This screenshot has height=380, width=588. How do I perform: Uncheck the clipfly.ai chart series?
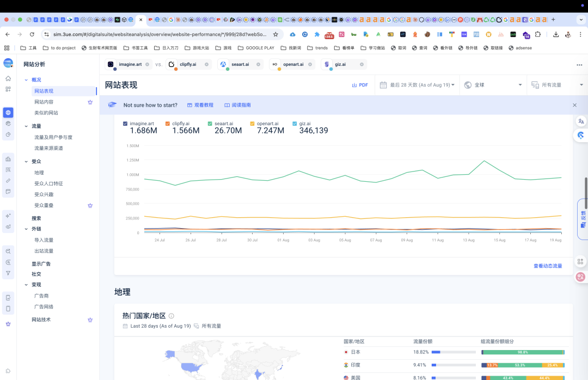pyautogui.click(x=168, y=124)
